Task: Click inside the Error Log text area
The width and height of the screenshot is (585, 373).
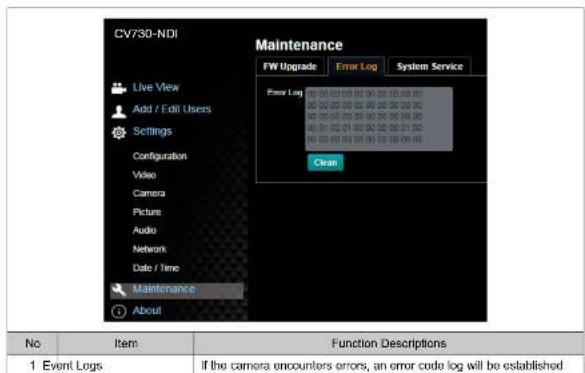Action: click(x=379, y=119)
